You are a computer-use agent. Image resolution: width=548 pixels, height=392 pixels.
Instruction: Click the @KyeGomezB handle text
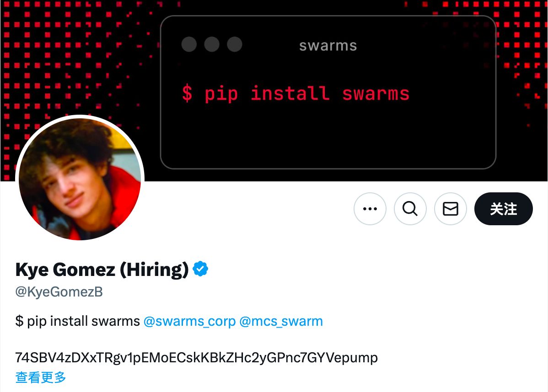click(59, 292)
